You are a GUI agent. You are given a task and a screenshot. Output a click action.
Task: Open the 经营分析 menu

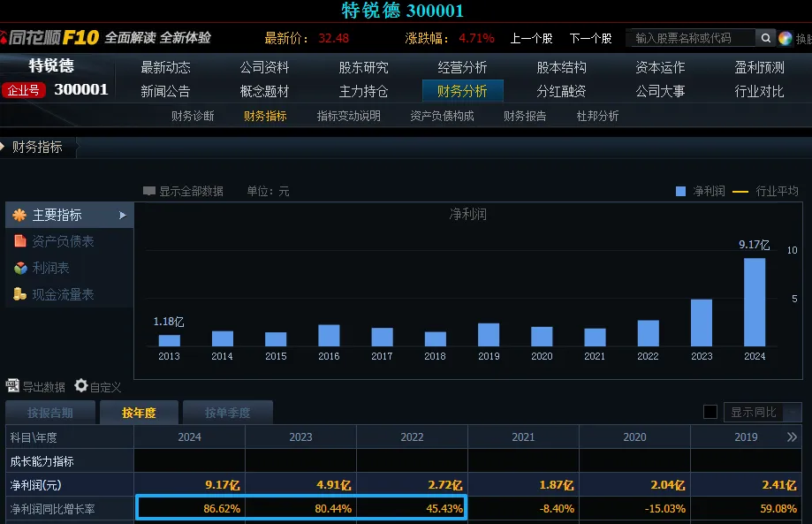(x=462, y=67)
